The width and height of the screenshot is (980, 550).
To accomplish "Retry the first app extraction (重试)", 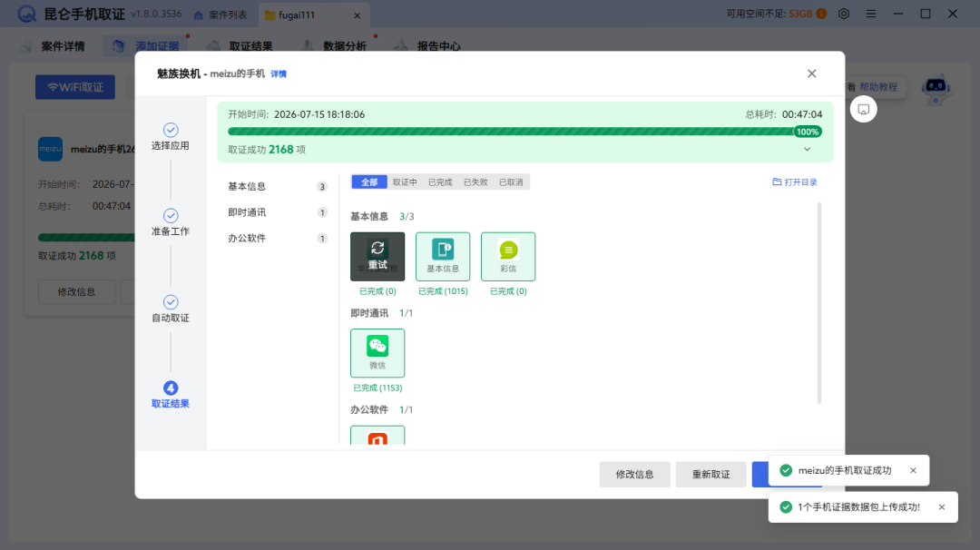I will pos(377,256).
